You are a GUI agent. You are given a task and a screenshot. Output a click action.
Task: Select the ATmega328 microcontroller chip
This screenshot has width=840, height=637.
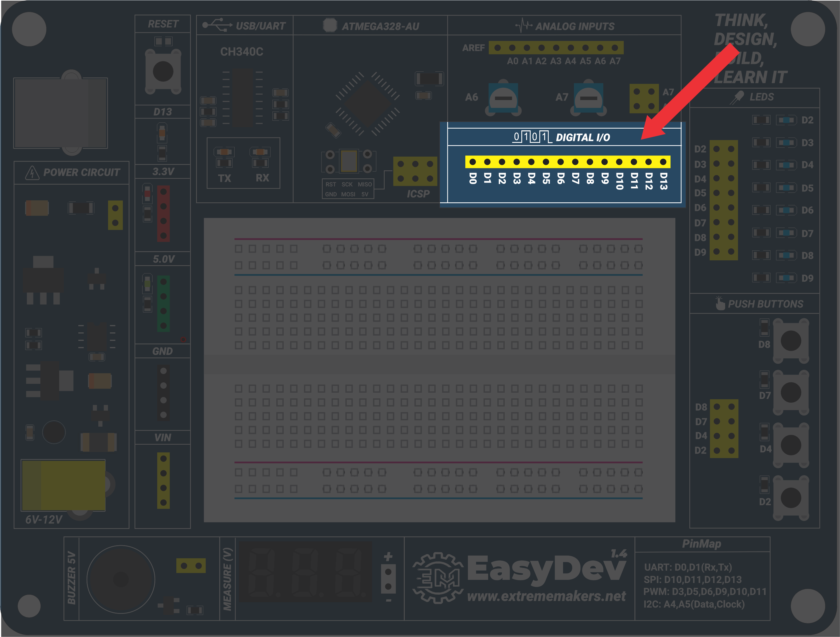click(367, 103)
